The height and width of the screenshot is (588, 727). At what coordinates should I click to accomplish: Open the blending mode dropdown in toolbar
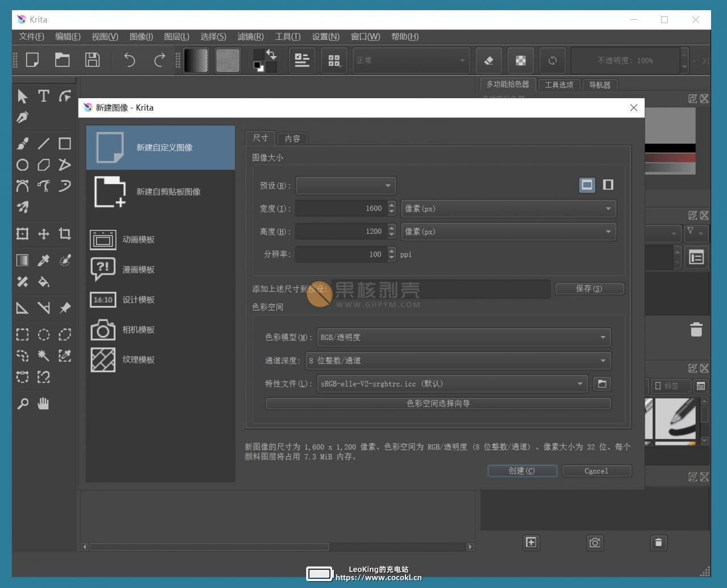point(411,60)
